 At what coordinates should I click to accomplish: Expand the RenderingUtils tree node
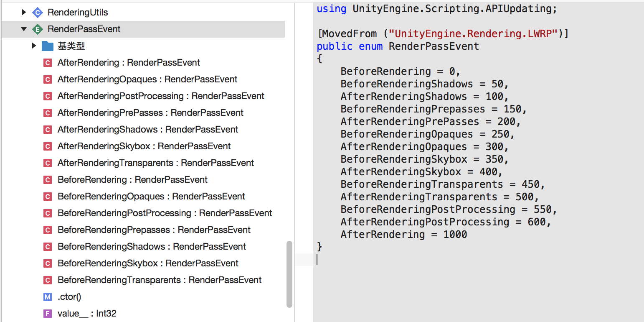(24, 13)
